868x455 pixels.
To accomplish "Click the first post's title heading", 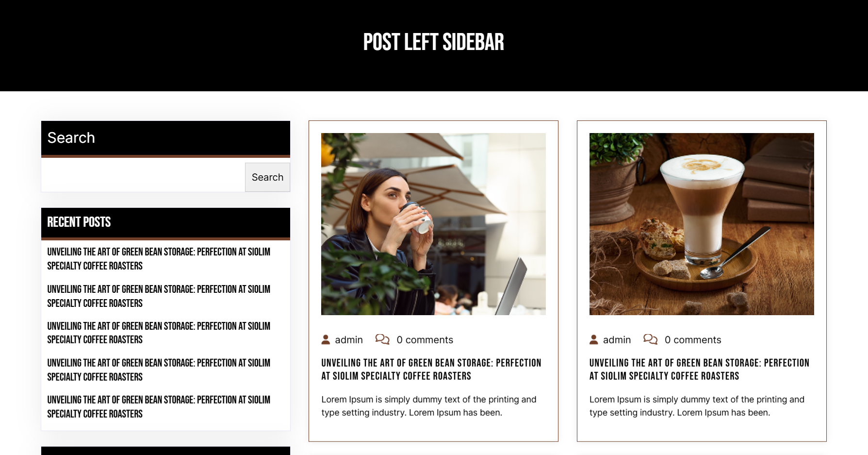I will [431, 370].
